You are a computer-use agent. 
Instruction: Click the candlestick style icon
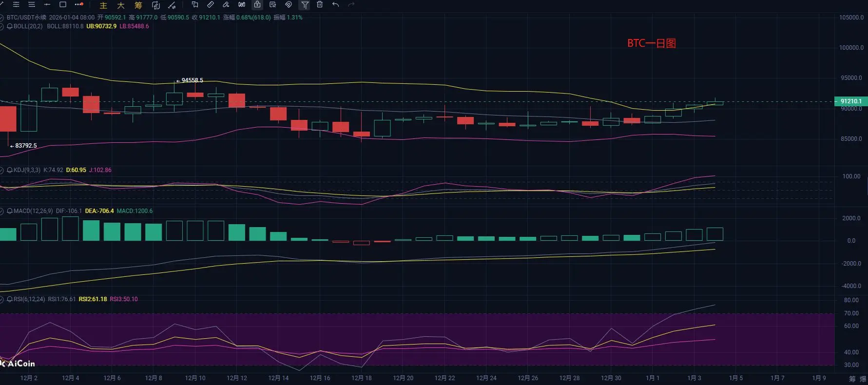[242, 4]
